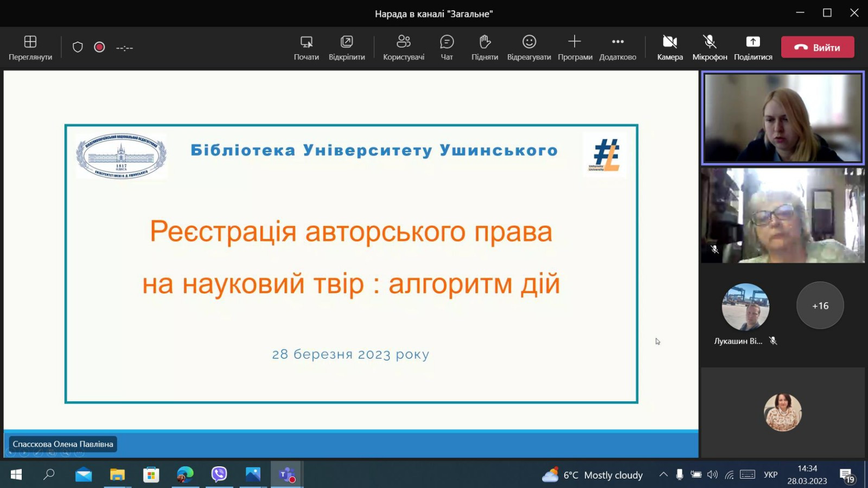Open the Mail app from taskbar
Screen dimensions: 868x488
tap(84, 475)
